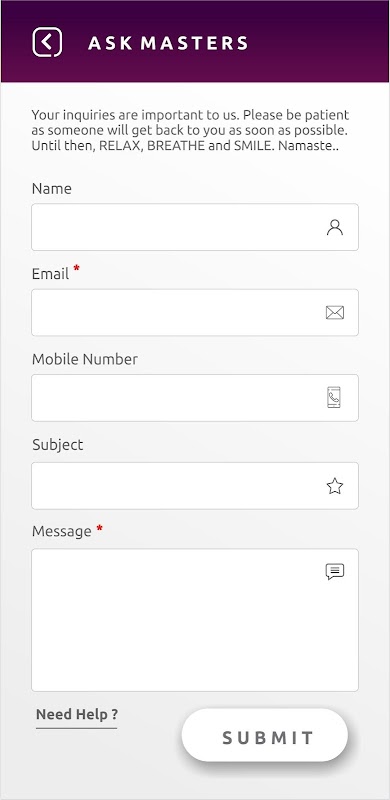Click the chat bubble icon in Message box

tap(335, 571)
